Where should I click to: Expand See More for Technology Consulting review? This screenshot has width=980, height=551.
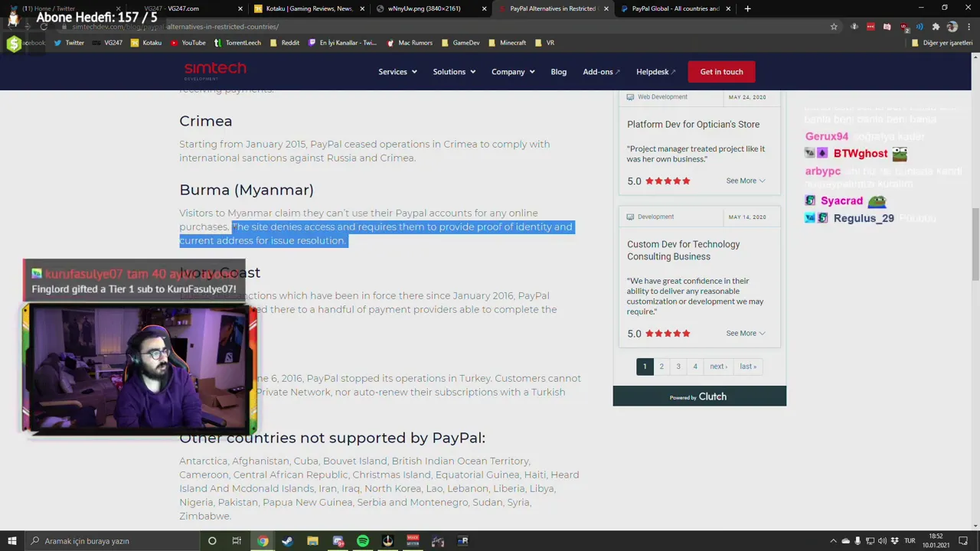pos(746,333)
